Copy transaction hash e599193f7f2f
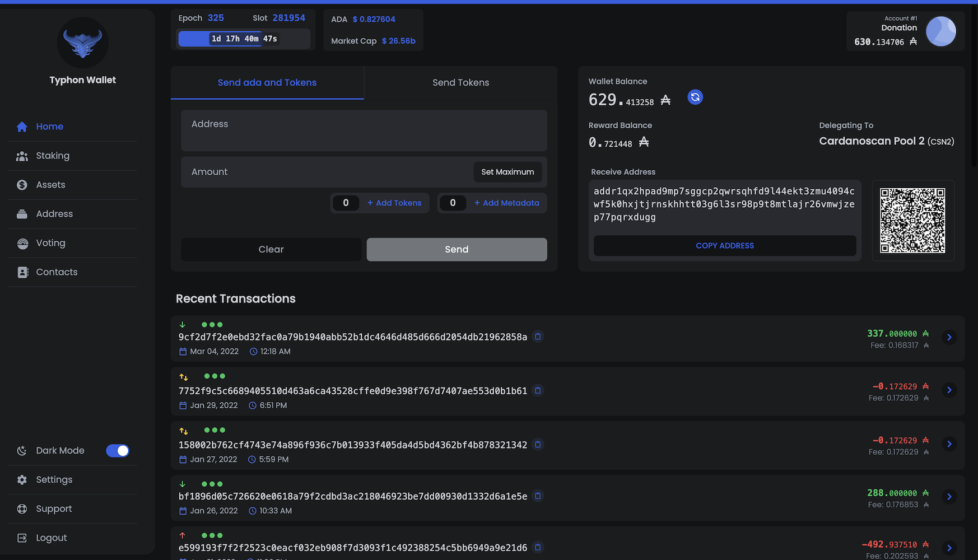This screenshot has width=978, height=560. [x=538, y=547]
